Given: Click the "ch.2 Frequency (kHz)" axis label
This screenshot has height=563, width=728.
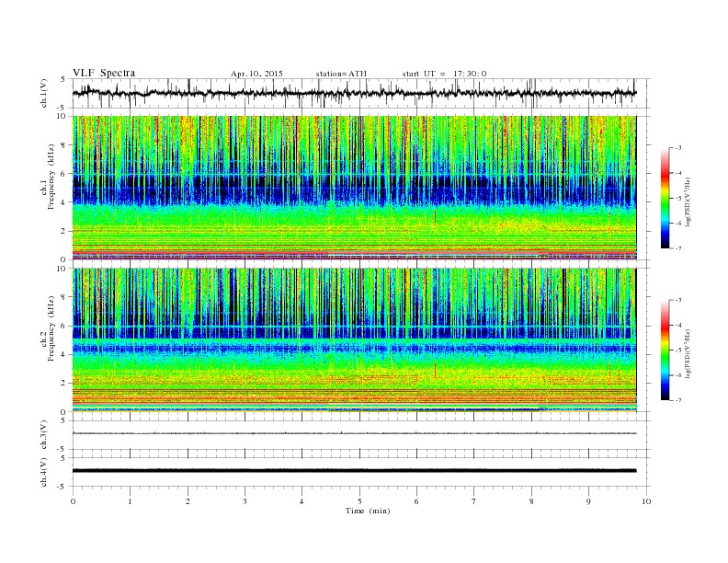Looking at the screenshot, I should point(48,329).
